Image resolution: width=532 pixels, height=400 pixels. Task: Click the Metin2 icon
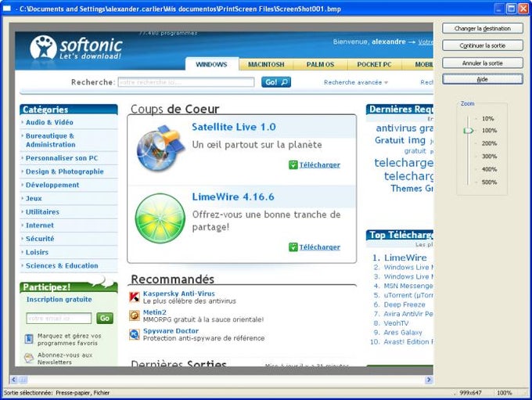pyautogui.click(x=135, y=315)
